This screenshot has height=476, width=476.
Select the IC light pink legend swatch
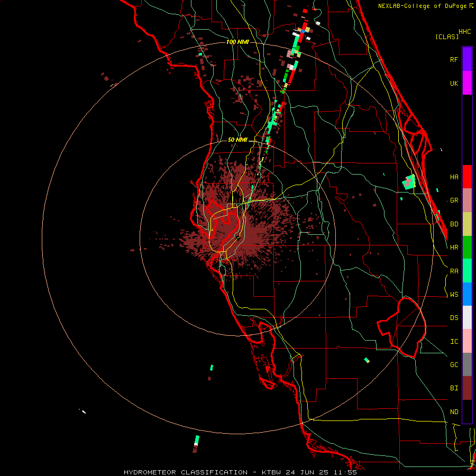(x=467, y=341)
